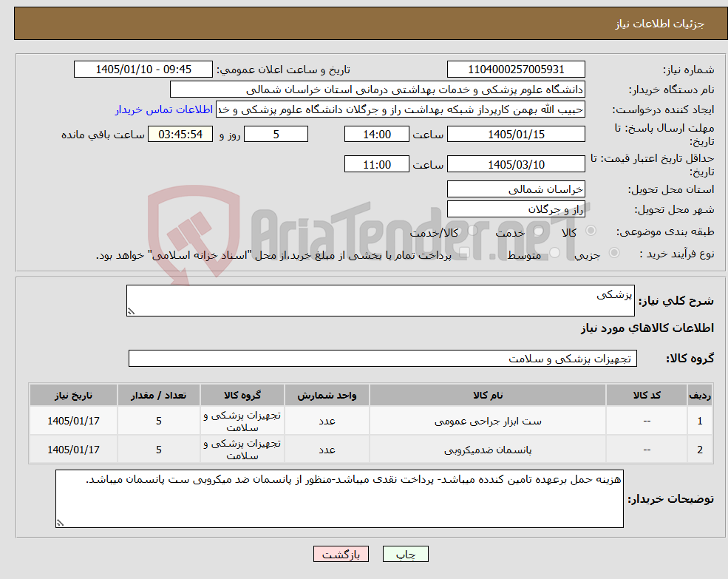The width and height of the screenshot is (728, 579).
Task: Click the Islamic treasury payment note text
Action: [x=273, y=255]
